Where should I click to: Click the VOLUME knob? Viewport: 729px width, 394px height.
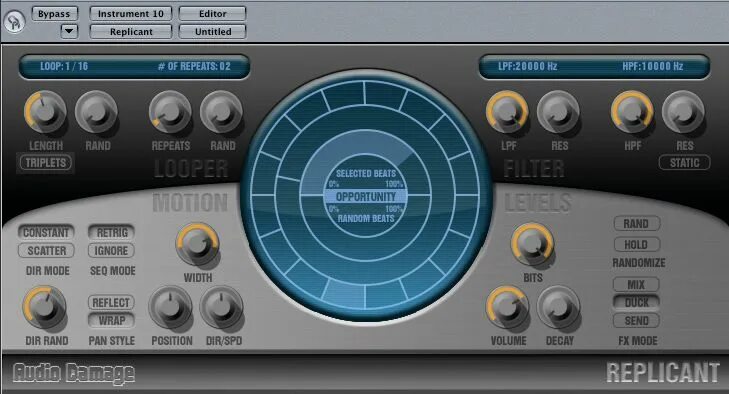click(507, 307)
